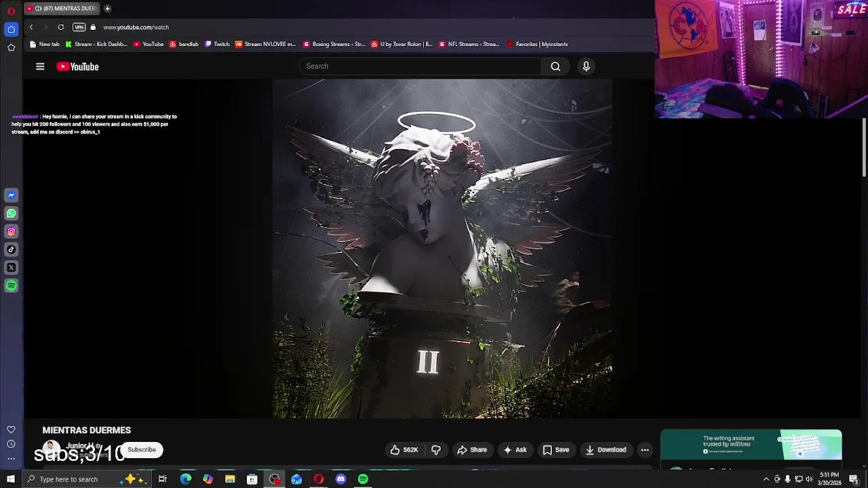Open the Windows Start menu
This screenshot has width=868, height=488.
10,479
